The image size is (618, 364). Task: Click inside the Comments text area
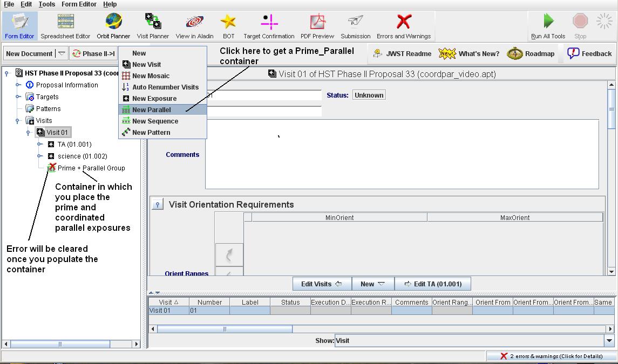[402, 154]
